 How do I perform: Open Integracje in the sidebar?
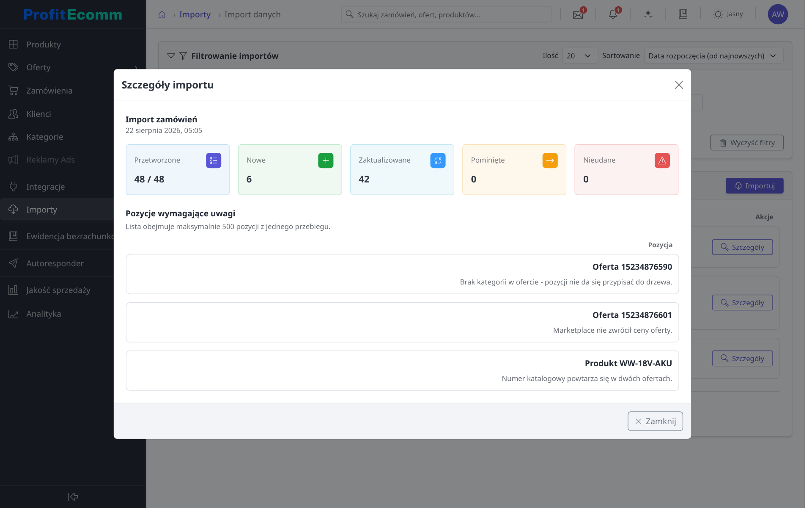[57, 187]
